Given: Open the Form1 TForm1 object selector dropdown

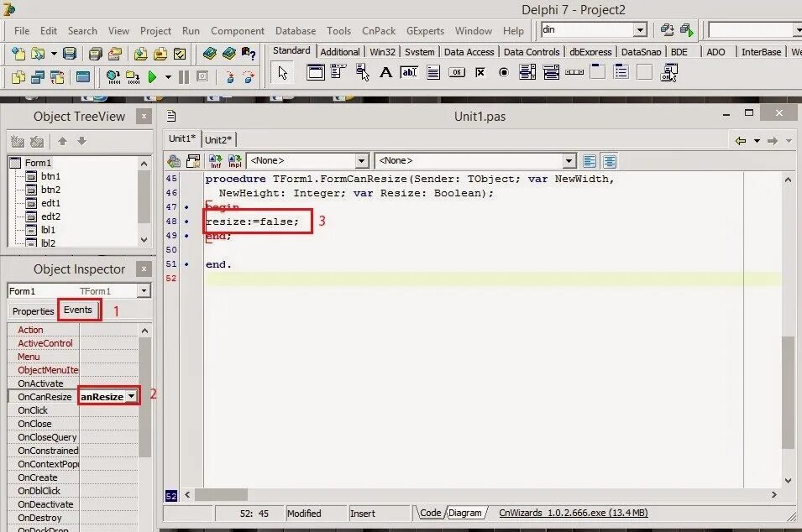Looking at the screenshot, I should 144,291.
